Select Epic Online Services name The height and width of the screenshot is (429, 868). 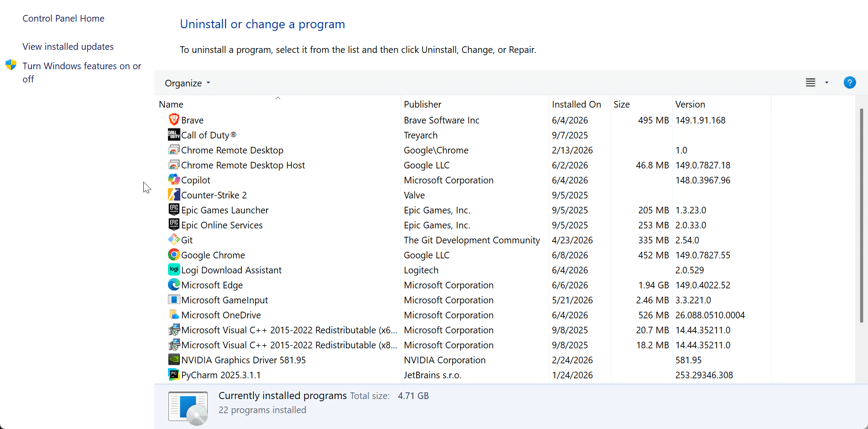click(x=222, y=225)
